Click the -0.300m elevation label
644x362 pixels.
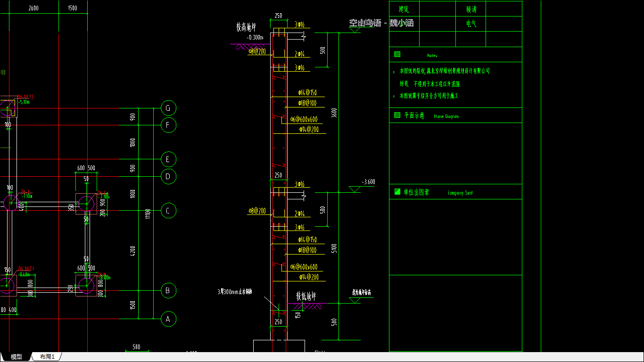[x=255, y=37]
